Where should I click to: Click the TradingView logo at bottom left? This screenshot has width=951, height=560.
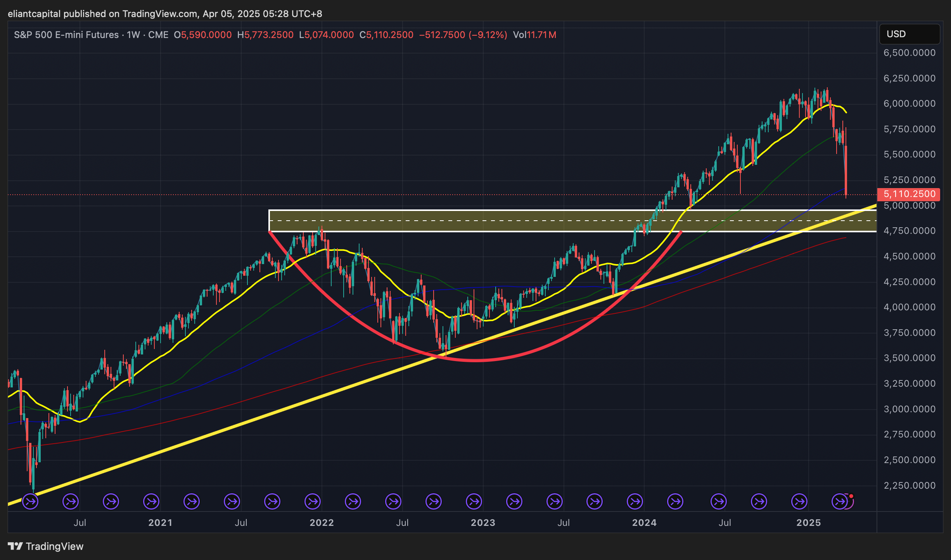(x=46, y=546)
